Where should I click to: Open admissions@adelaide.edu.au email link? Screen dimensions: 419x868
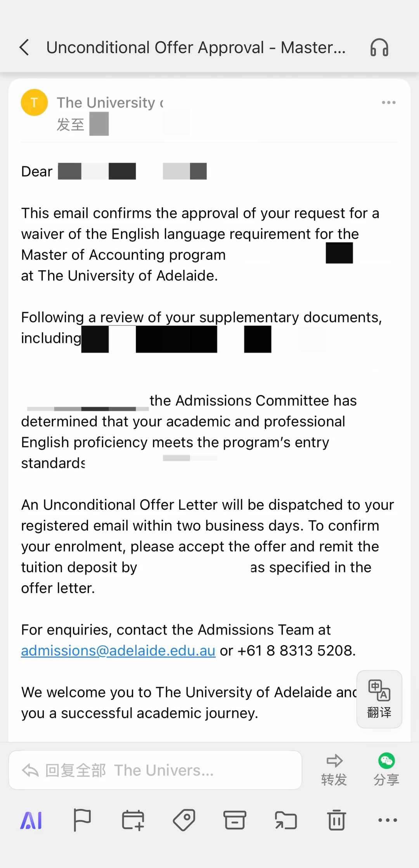118,651
